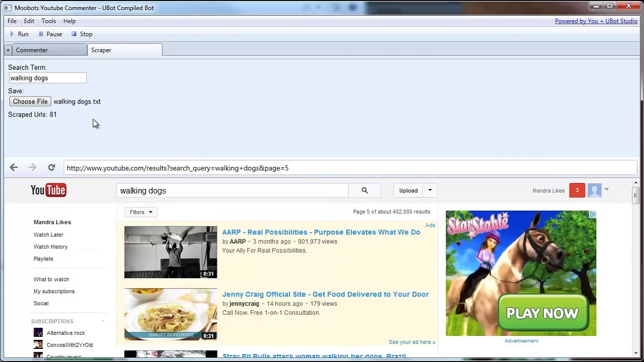Image resolution: width=644 pixels, height=362 pixels.
Task: Open the red notifications counter 3
Action: click(x=577, y=190)
